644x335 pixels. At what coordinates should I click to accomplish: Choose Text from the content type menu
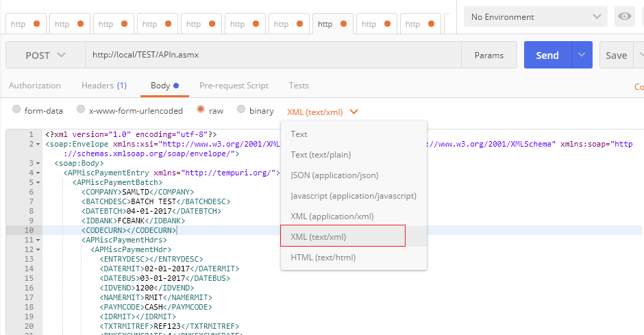tap(354, 134)
